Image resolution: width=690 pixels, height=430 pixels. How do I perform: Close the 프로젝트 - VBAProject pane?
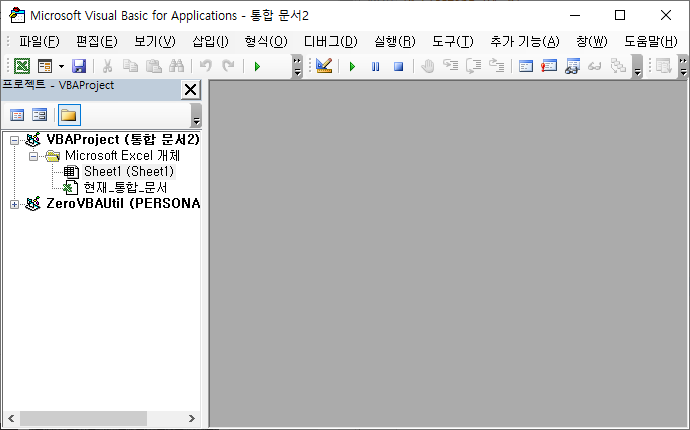point(191,90)
